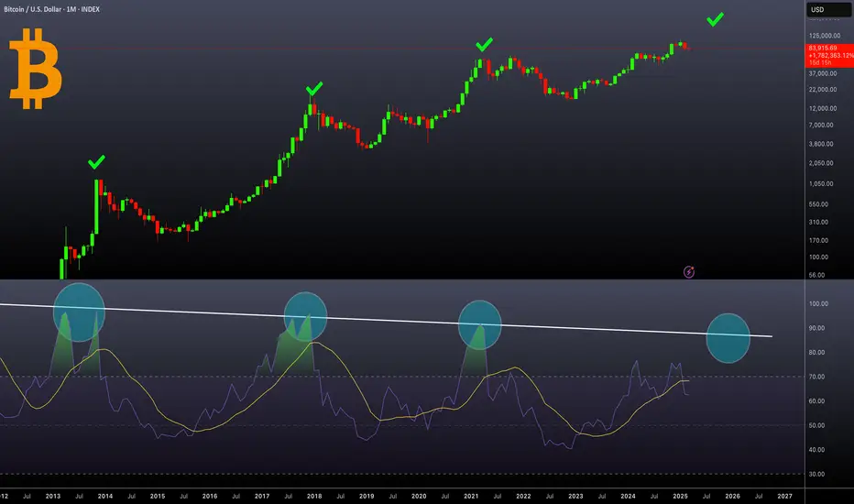Click the 2016 label on time axis
This screenshot has height=504, width=854.
(x=210, y=497)
